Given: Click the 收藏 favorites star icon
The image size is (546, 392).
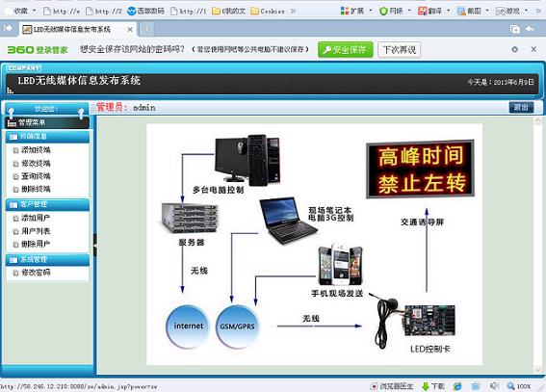Looking at the screenshot, I should 9,11.
